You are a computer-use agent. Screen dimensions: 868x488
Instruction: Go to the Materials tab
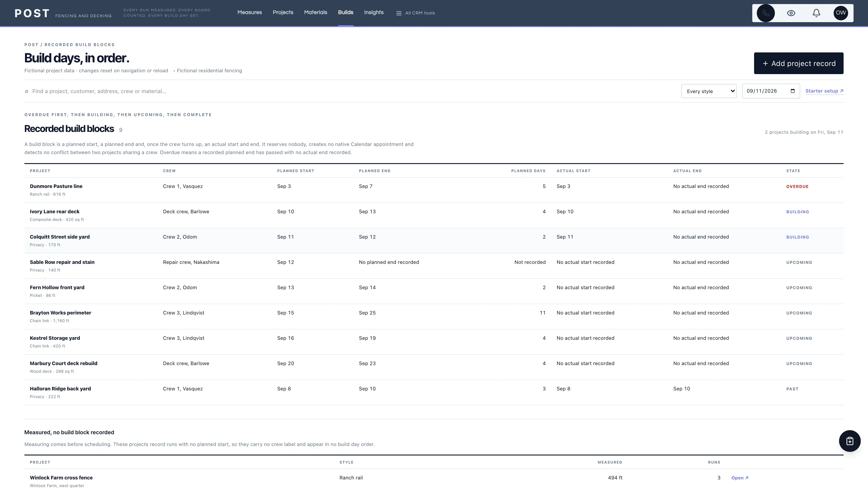click(x=316, y=12)
